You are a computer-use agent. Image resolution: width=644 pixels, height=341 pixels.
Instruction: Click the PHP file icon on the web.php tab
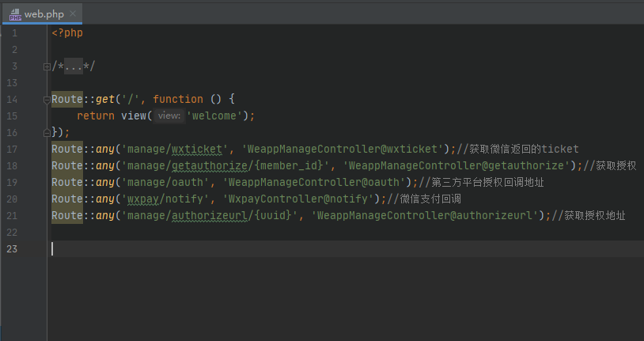pyautogui.click(x=14, y=14)
